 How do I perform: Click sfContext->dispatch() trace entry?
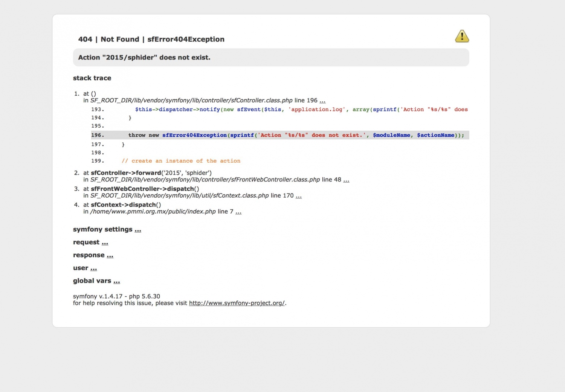click(x=126, y=205)
